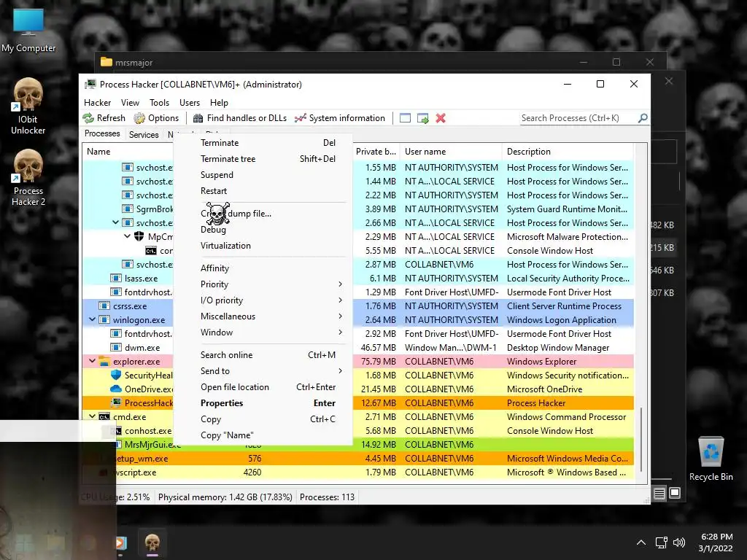Collapse the explorer.exe tree node
This screenshot has height=560, width=747.
pos(92,361)
